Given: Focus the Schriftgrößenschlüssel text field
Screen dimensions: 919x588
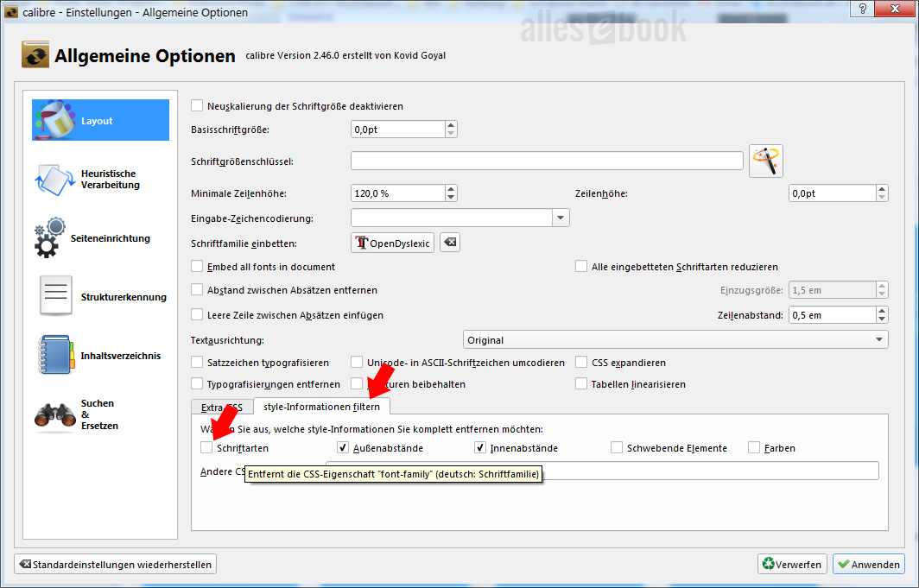Looking at the screenshot, I should point(547,161).
